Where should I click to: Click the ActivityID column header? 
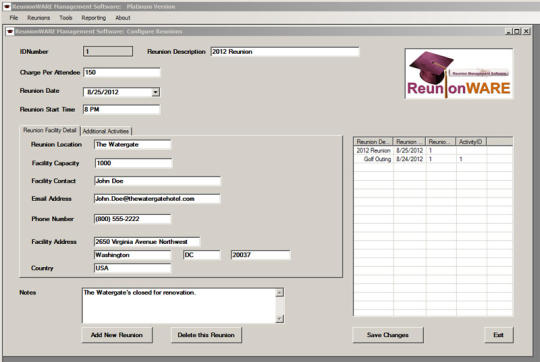tap(471, 142)
